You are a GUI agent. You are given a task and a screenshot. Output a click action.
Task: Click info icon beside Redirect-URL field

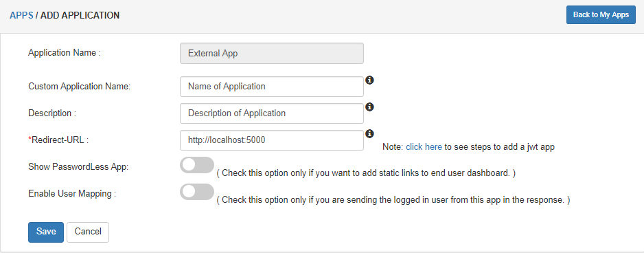[x=369, y=133]
